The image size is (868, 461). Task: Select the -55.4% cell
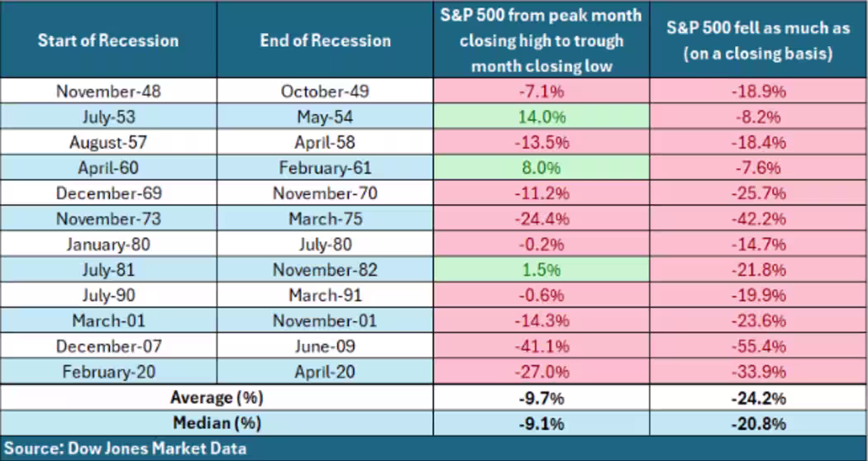tap(758, 347)
